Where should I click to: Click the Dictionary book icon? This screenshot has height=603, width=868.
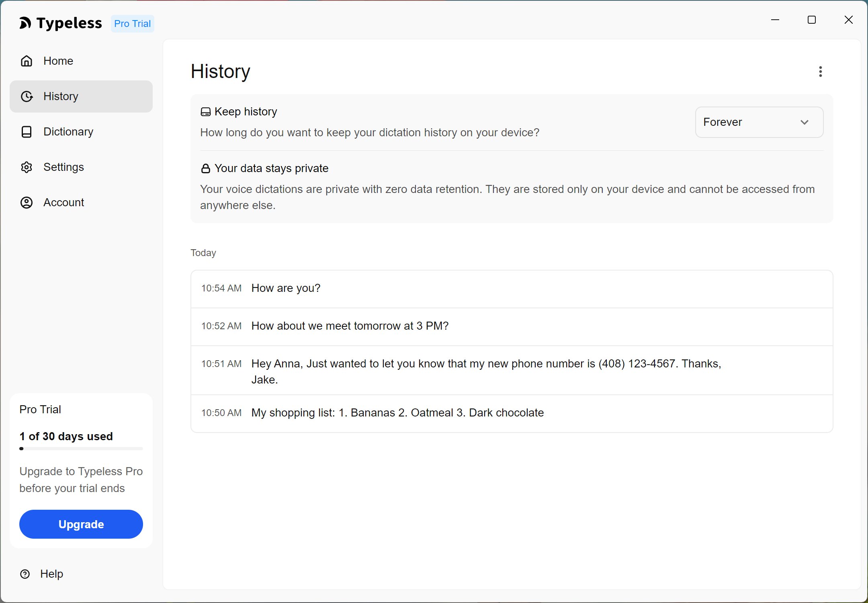coord(27,132)
